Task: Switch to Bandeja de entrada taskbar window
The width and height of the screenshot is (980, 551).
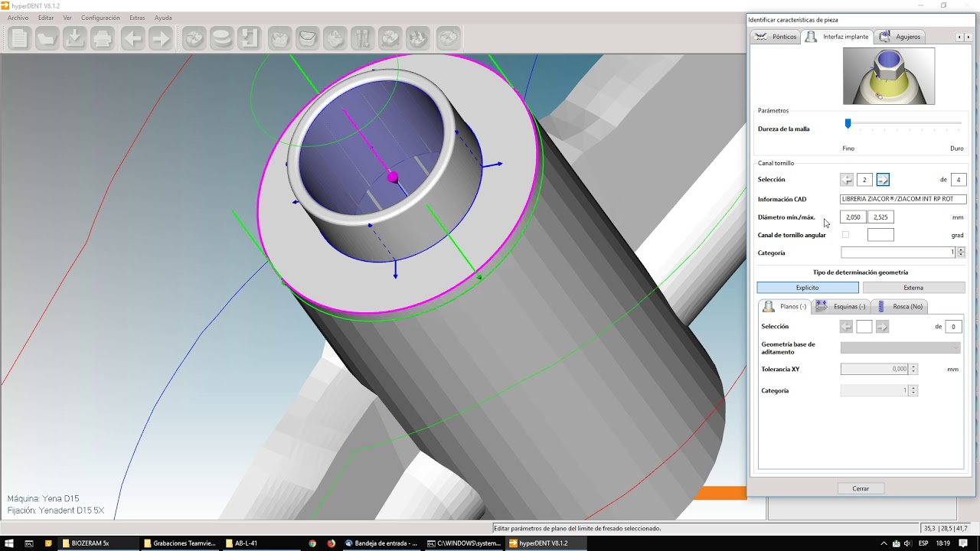Action: coord(381,543)
